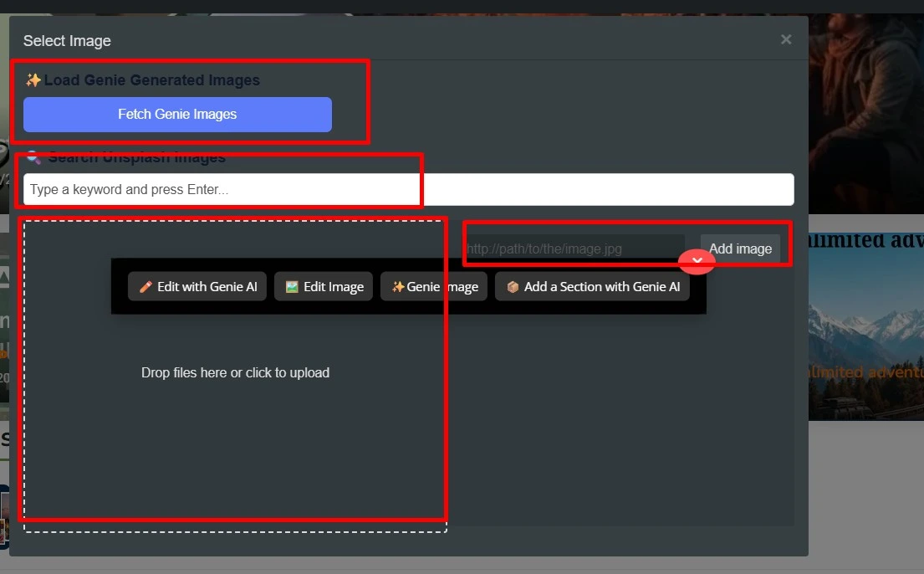This screenshot has height=574, width=924.
Task: Select the snowy mountain landscape image
Action: pos(865,335)
